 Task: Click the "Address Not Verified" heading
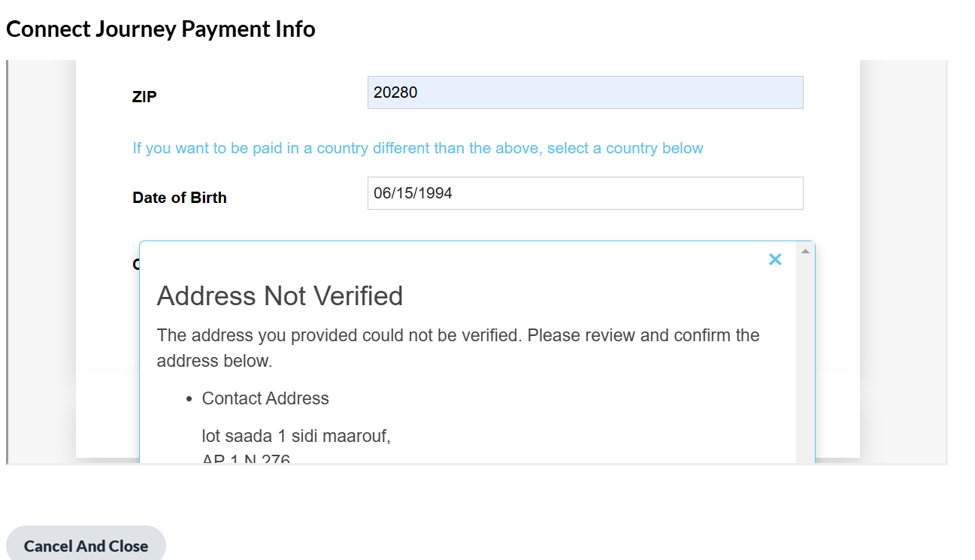coord(280,296)
